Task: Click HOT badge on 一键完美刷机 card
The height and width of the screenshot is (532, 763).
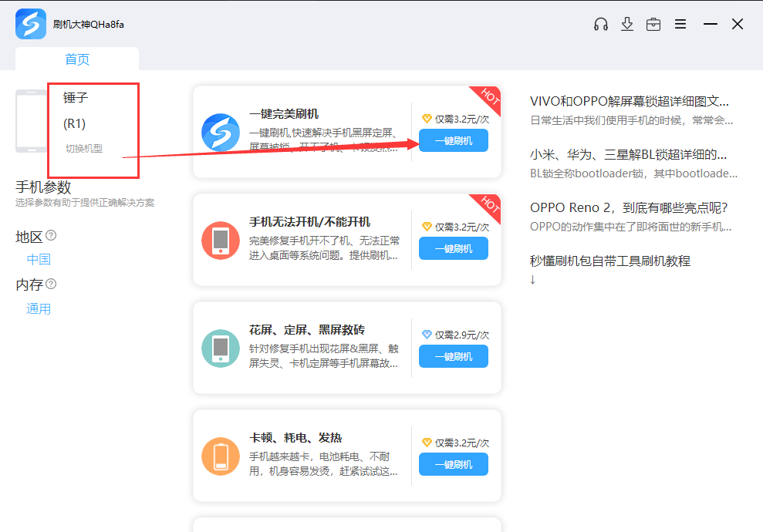Action: click(x=488, y=97)
